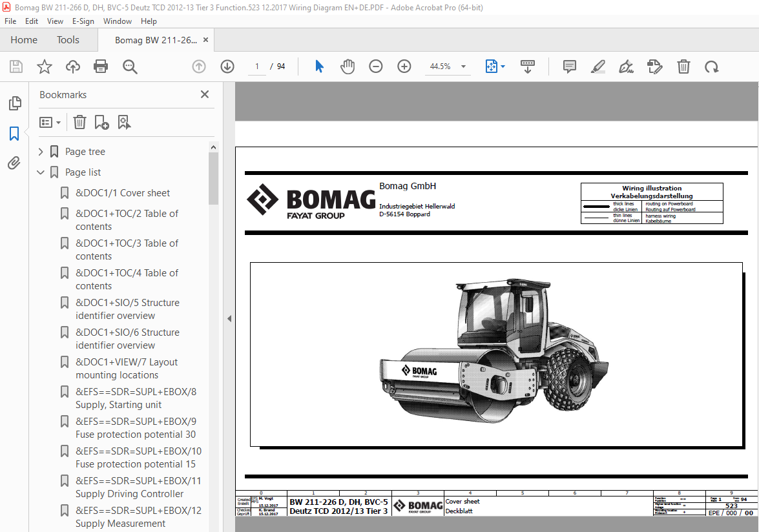The image size is (759, 532).
Task: Close the Bomag document tab
Action: click(205, 40)
